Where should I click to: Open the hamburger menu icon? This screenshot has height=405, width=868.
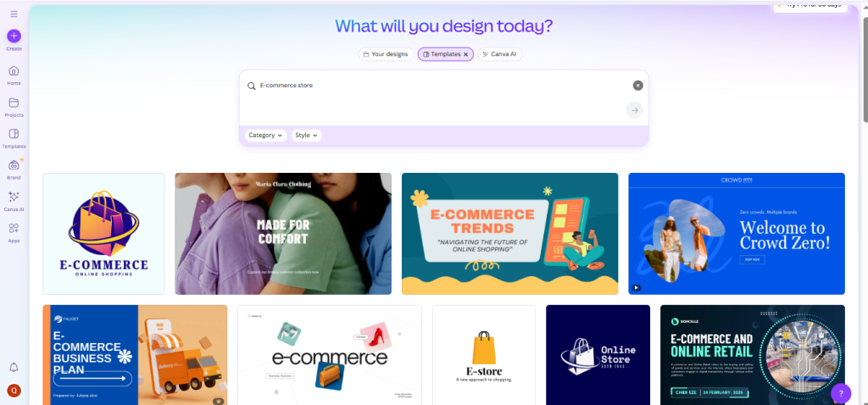pyautogui.click(x=14, y=14)
